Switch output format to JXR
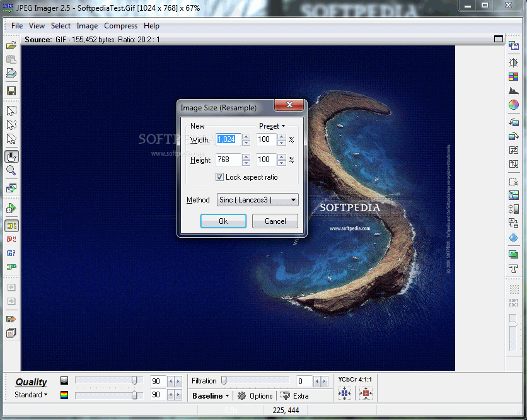This screenshot has width=527, height=420. 11,267
